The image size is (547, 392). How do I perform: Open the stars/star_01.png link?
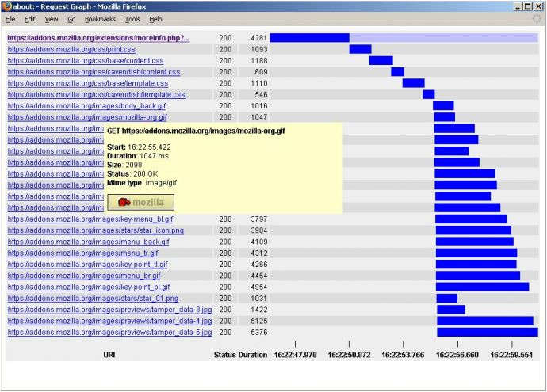pos(93,299)
